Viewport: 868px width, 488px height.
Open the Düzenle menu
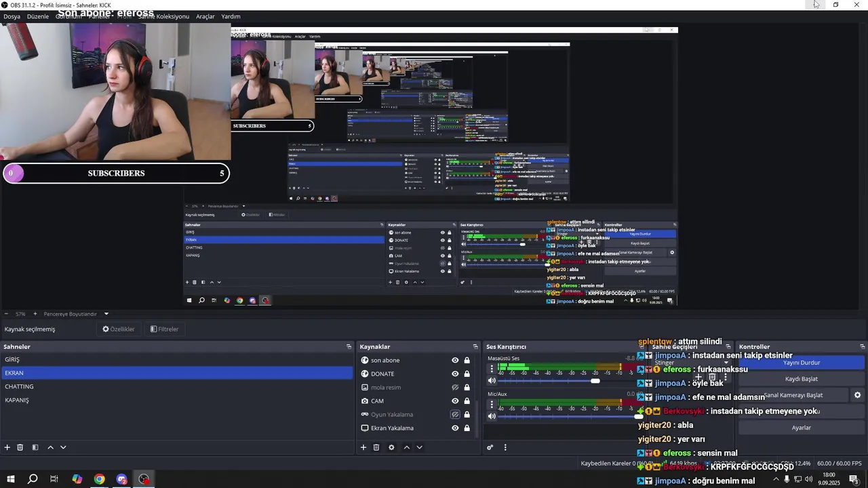pos(38,16)
